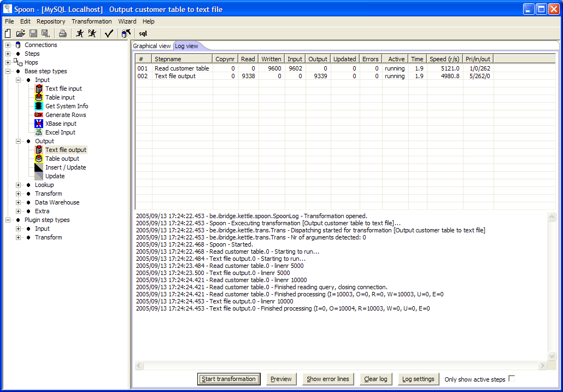Click the Clear log button

point(376,379)
